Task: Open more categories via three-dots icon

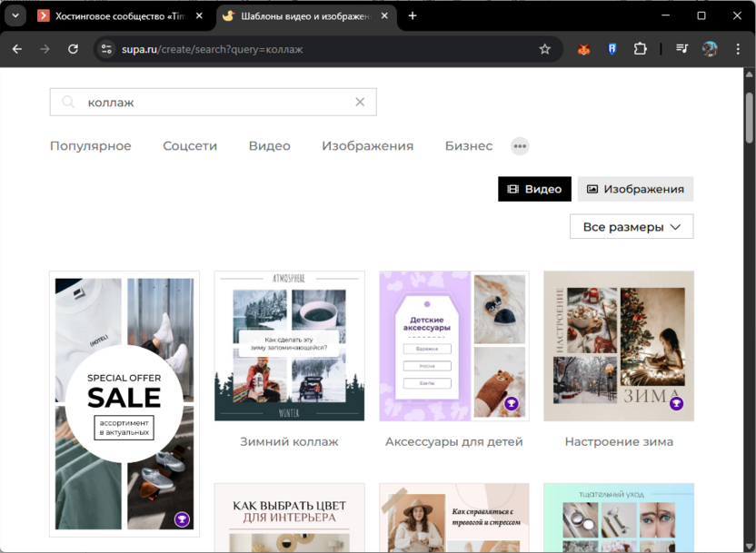Action: pyautogui.click(x=520, y=146)
